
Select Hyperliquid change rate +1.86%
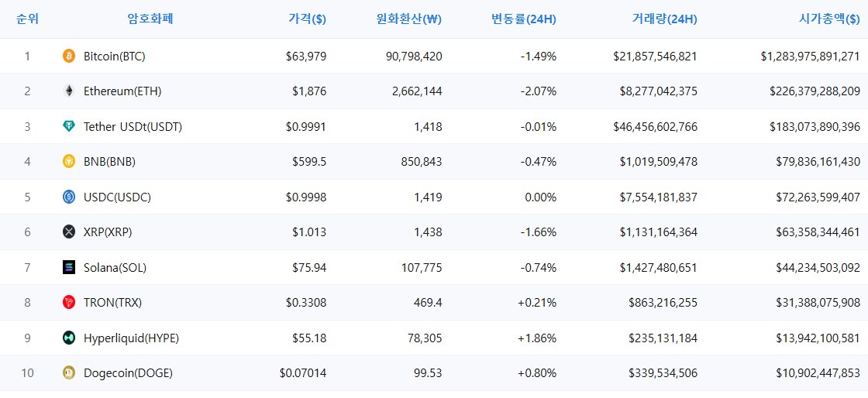tap(537, 338)
